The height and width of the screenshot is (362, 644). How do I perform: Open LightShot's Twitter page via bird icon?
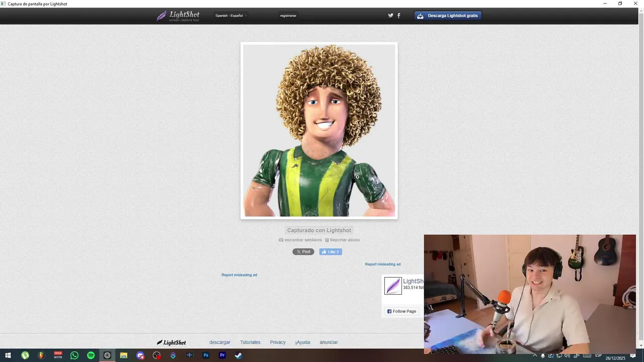click(390, 16)
